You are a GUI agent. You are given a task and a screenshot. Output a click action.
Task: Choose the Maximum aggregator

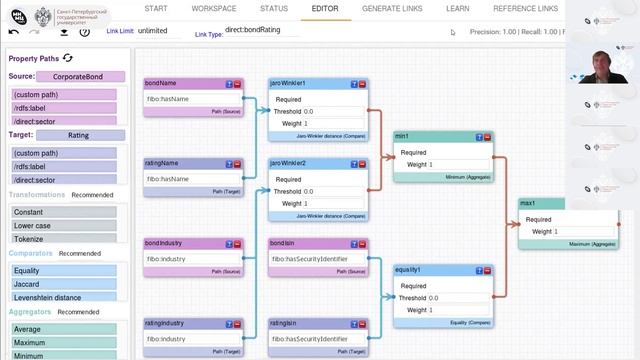[64, 342]
